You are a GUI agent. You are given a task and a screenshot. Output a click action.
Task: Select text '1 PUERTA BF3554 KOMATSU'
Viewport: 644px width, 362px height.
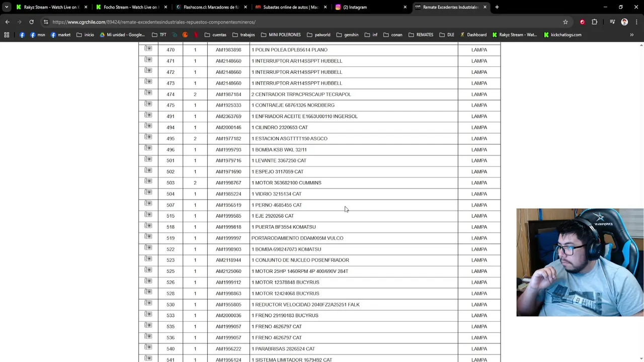(284, 227)
